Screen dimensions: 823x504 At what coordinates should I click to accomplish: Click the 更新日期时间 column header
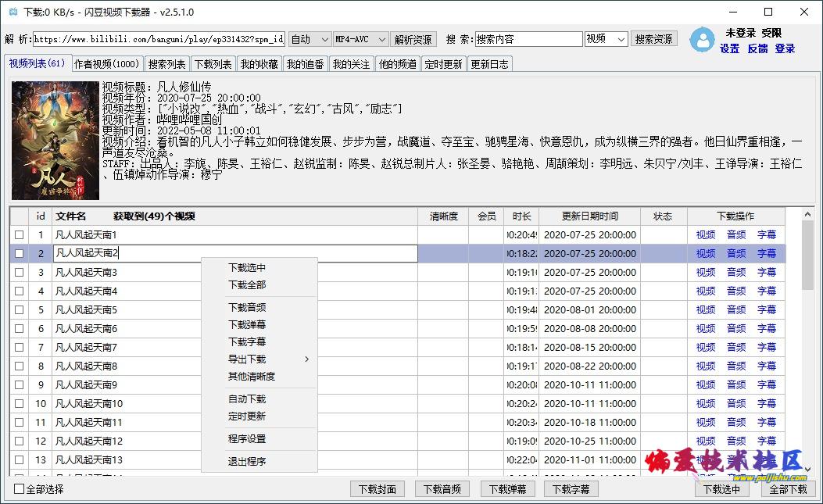click(x=589, y=216)
